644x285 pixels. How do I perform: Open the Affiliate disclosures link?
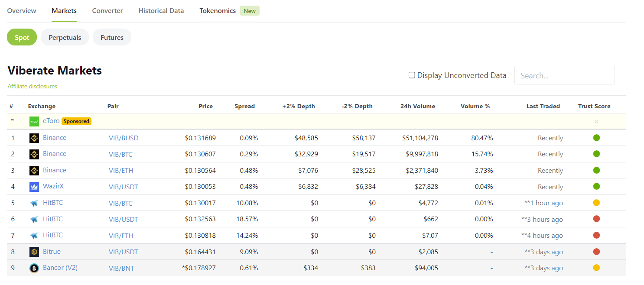(33, 86)
